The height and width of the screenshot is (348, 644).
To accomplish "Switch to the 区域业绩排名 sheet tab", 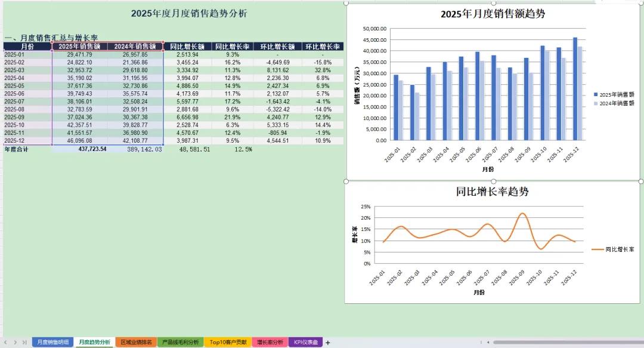I will pos(136,342).
